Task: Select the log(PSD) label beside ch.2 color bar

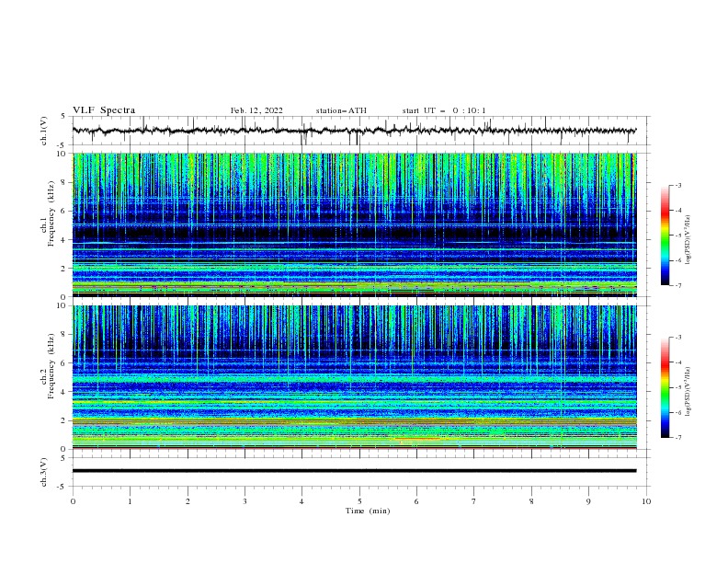Action: pyautogui.click(x=688, y=392)
